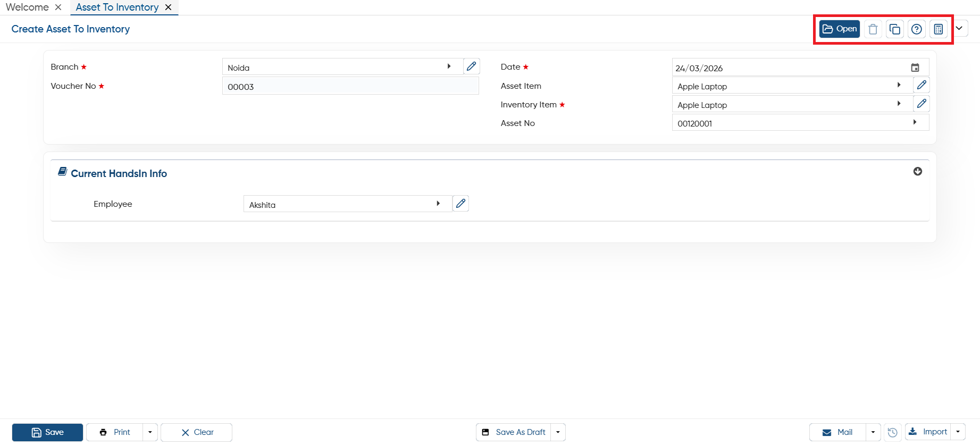Viewport: 980px width, 445px height.
Task: Select the Asset To Inventory tab
Action: tap(117, 7)
